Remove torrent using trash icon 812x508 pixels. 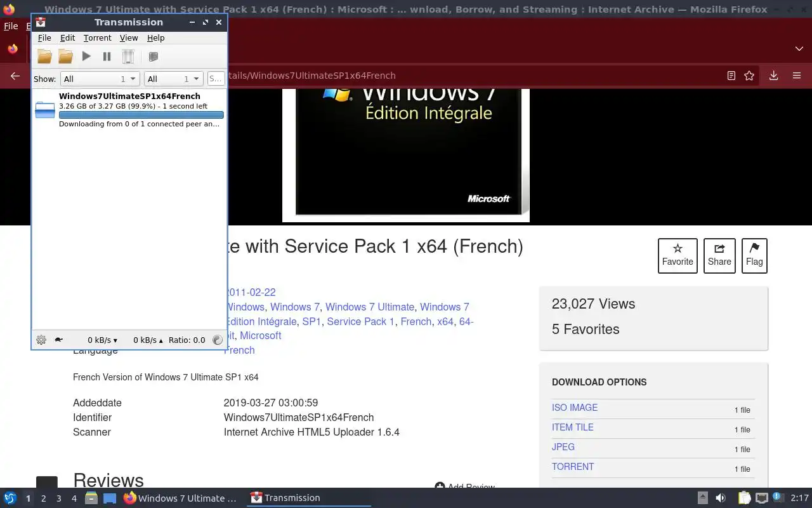(x=128, y=57)
